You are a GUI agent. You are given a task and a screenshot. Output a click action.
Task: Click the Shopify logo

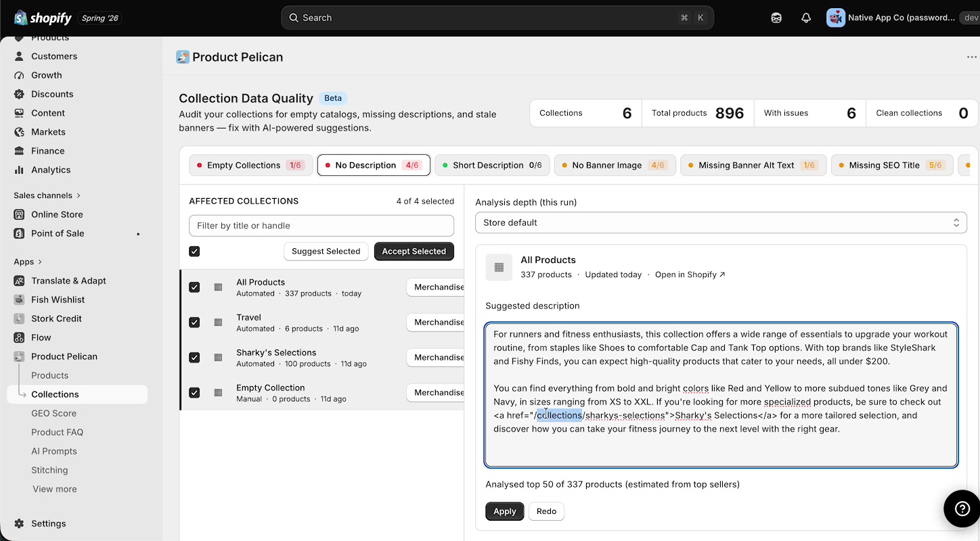[42, 18]
